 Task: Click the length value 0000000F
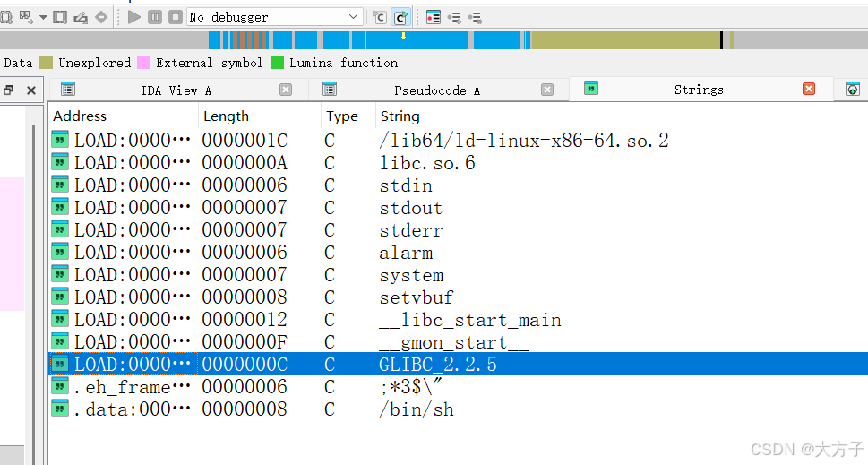coord(245,342)
